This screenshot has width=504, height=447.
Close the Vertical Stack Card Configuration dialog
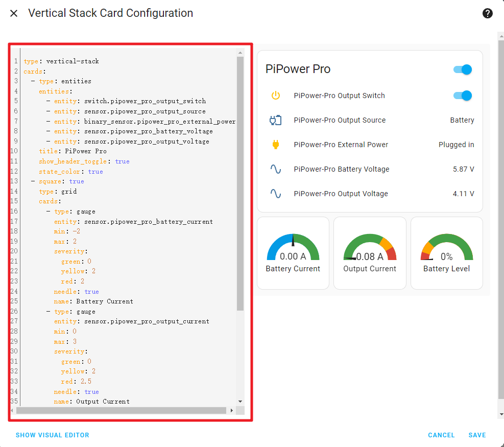tap(14, 13)
